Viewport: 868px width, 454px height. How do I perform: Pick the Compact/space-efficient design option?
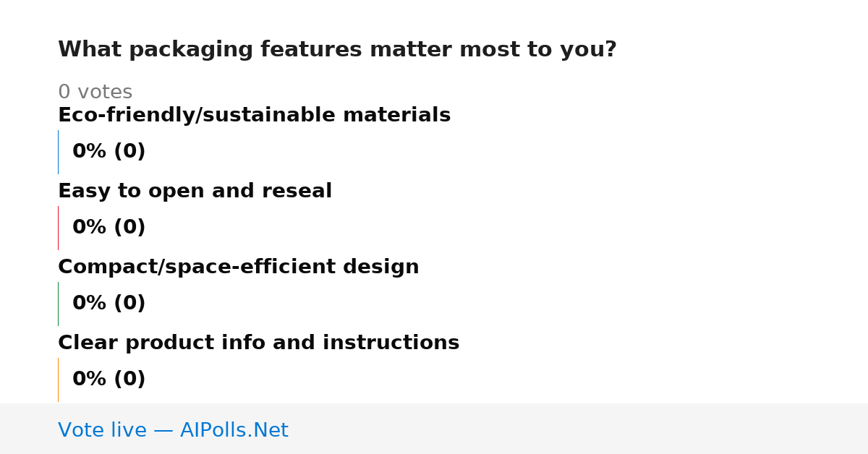[x=238, y=267]
